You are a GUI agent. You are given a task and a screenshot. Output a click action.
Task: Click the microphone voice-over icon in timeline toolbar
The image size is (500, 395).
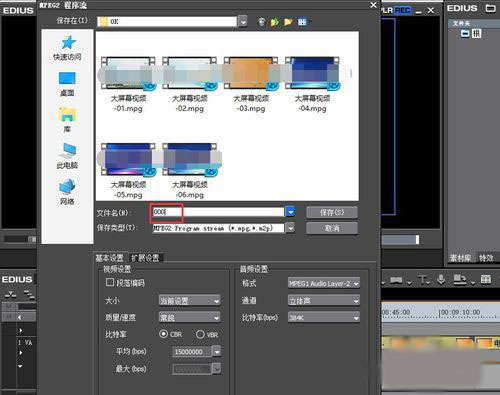[441, 279]
